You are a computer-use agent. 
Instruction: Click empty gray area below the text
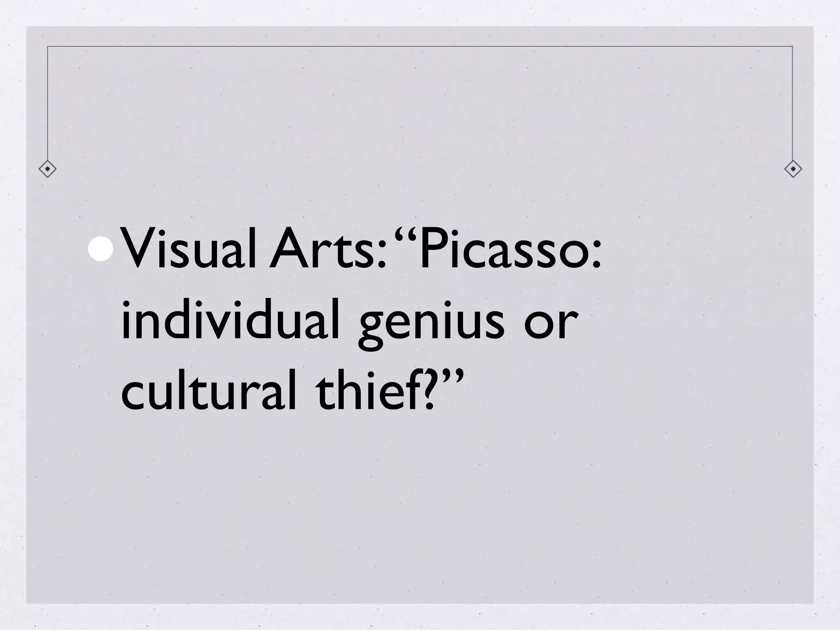point(420,513)
